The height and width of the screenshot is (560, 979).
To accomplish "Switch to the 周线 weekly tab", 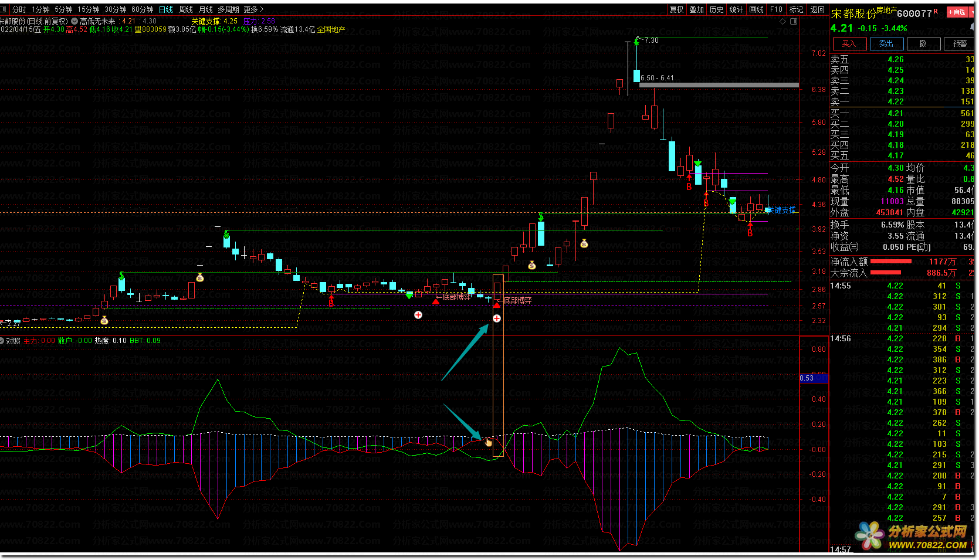I will [186, 9].
